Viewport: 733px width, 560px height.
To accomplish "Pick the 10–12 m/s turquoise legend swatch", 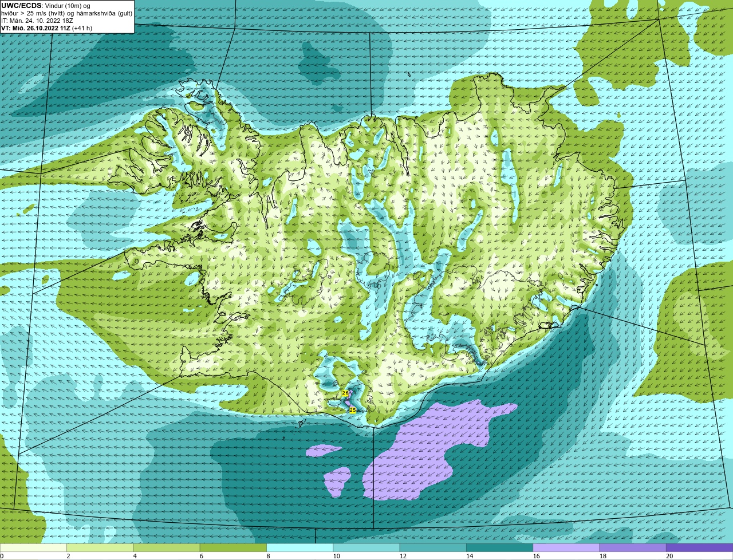I will 366,548.
